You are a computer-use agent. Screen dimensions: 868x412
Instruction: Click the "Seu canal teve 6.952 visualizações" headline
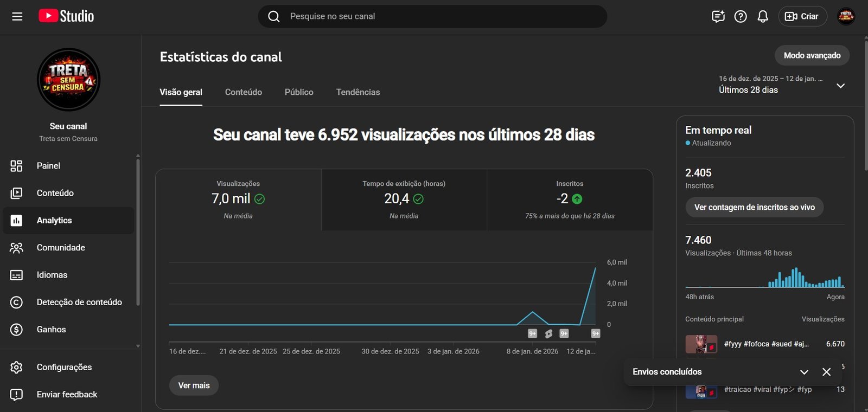(x=404, y=134)
